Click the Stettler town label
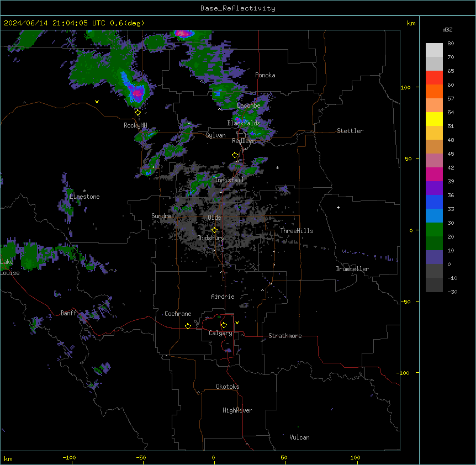Viewport: 476px width, 465px height. pos(350,131)
